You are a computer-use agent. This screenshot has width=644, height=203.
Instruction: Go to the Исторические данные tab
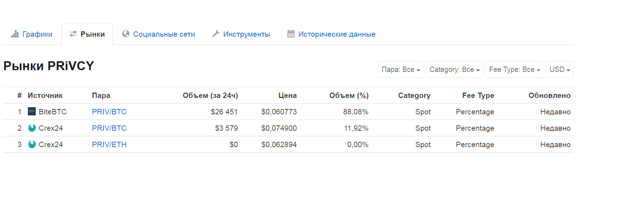(x=331, y=34)
